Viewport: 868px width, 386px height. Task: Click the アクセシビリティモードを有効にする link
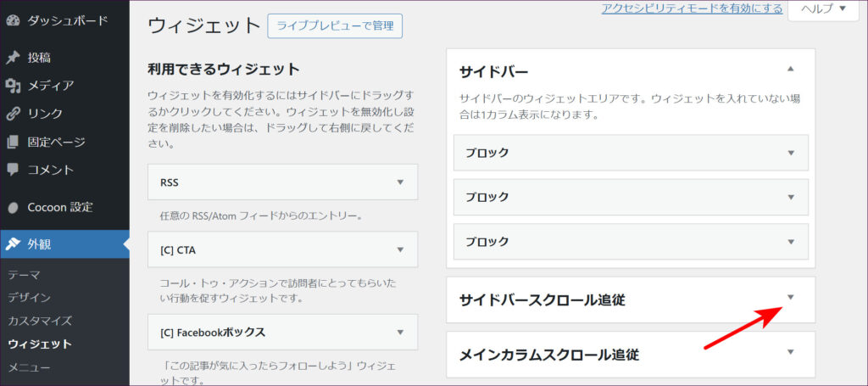click(x=692, y=8)
